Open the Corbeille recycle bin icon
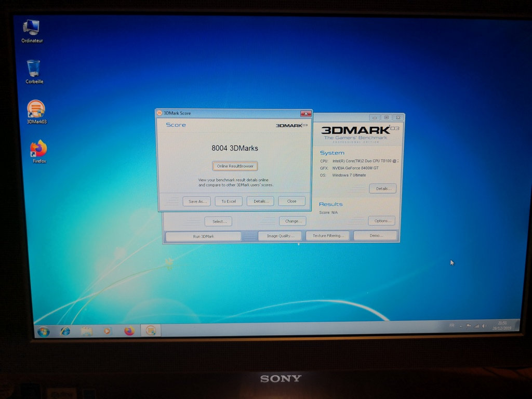Viewport: 532px width, 399px height. [x=34, y=71]
